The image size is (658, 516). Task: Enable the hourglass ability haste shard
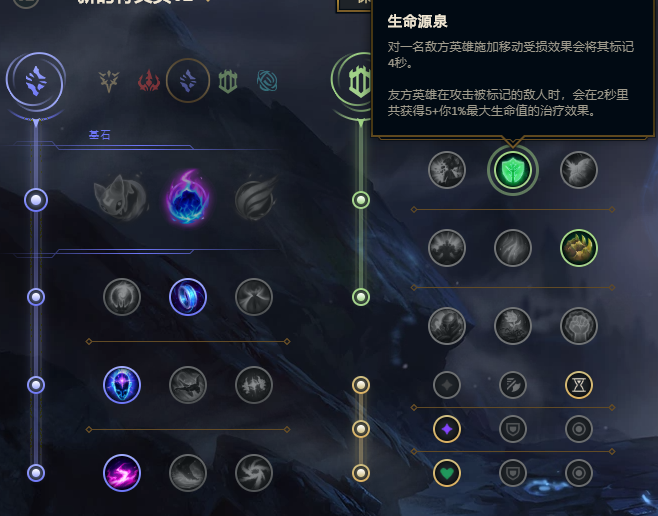(579, 385)
